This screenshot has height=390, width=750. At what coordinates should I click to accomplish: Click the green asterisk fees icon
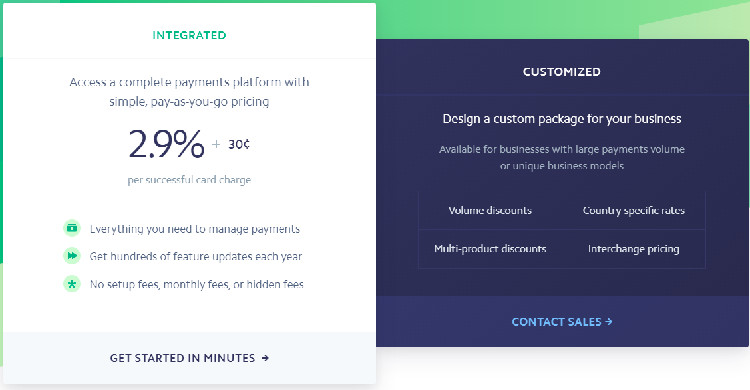pos(72,284)
